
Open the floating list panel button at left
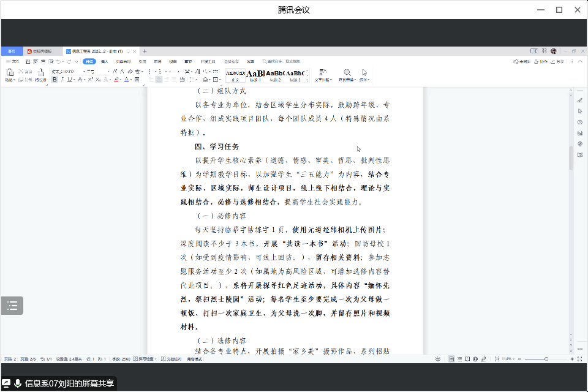(x=12, y=306)
